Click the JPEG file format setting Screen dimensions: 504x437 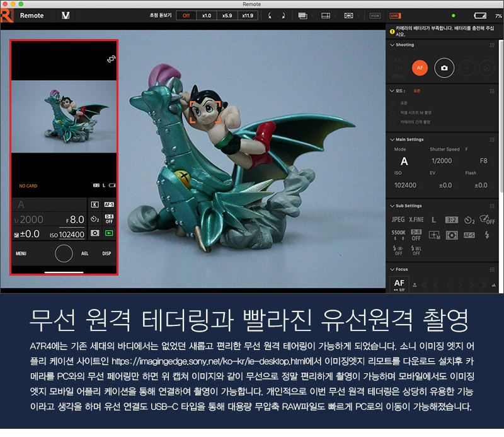tap(398, 219)
